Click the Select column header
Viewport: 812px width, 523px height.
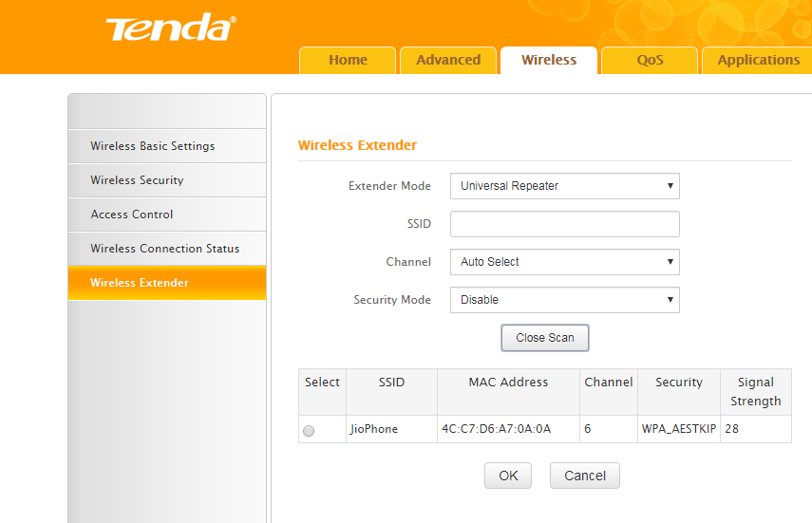[x=322, y=391]
